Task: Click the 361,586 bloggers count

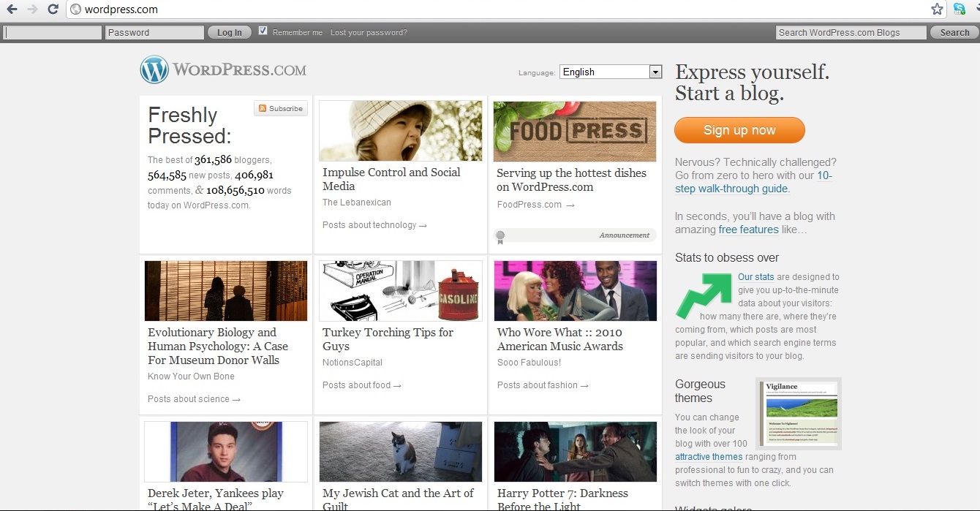Action: [213, 159]
